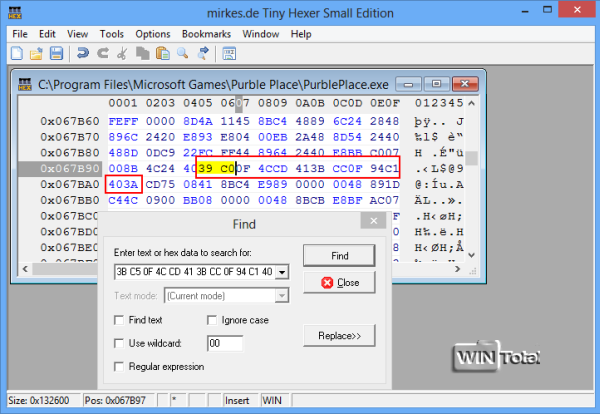600x414 pixels.
Task: Close the PurblePlace.exe document window
Action: point(465,84)
